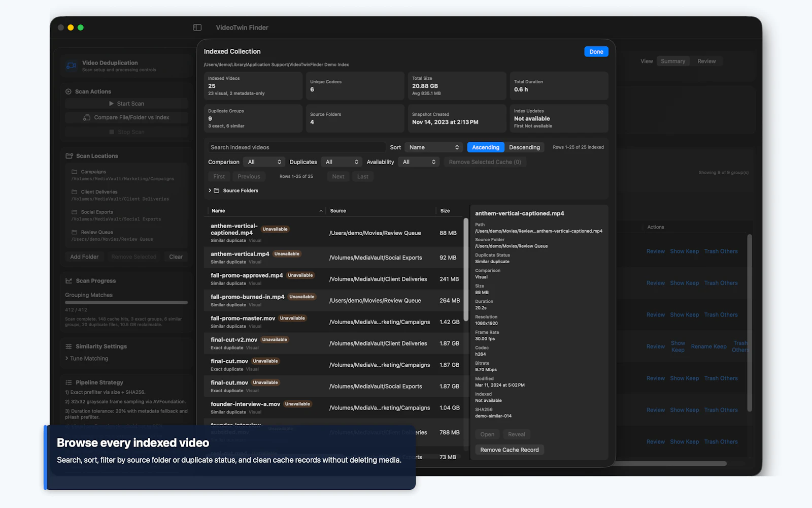Click the horizontal scrollbar of results window
This screenshot has width=812, height=508.
(671, 463)
